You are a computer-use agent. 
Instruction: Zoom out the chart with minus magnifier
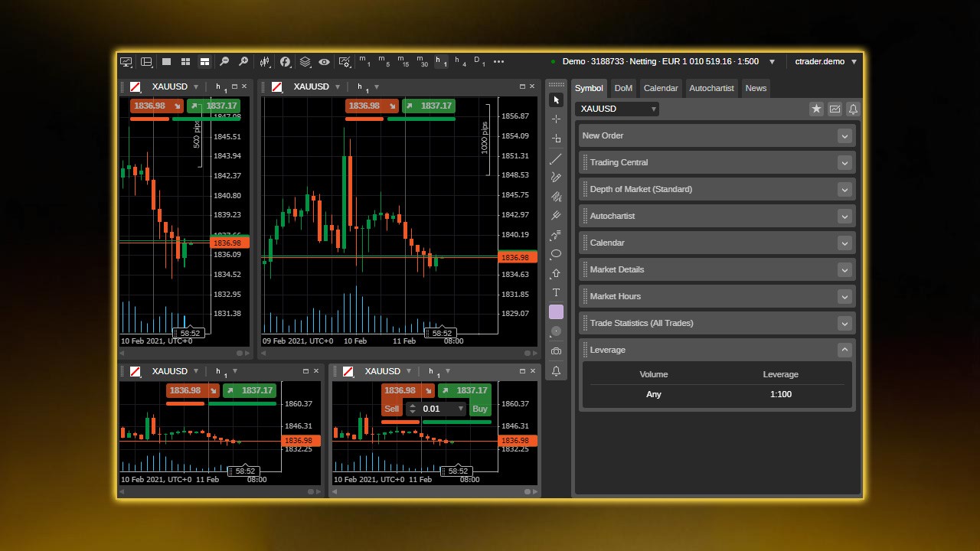click(x=224, y=62)
